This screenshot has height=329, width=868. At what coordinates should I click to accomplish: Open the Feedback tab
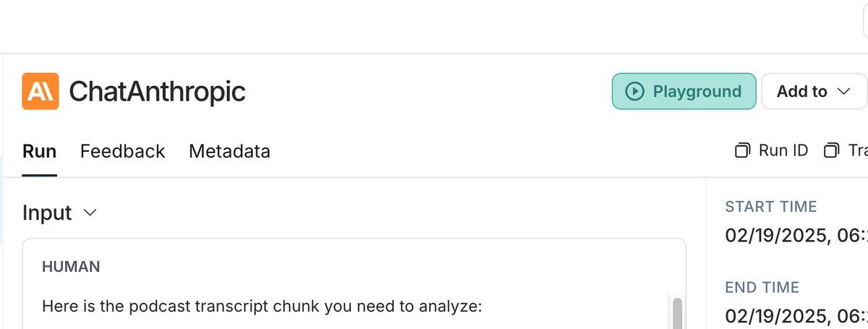122,151
